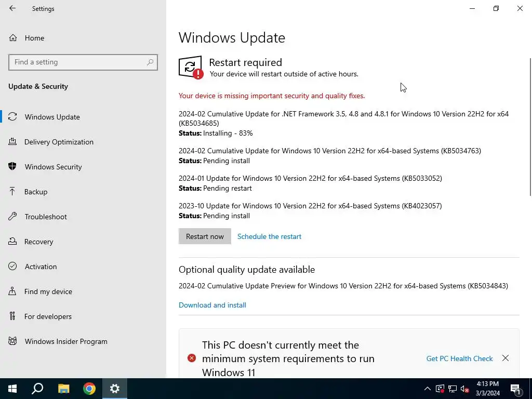Viewport: 532px width, 399px height.
Task: Click the Activation checkmark circle icon
Action: 12,266
